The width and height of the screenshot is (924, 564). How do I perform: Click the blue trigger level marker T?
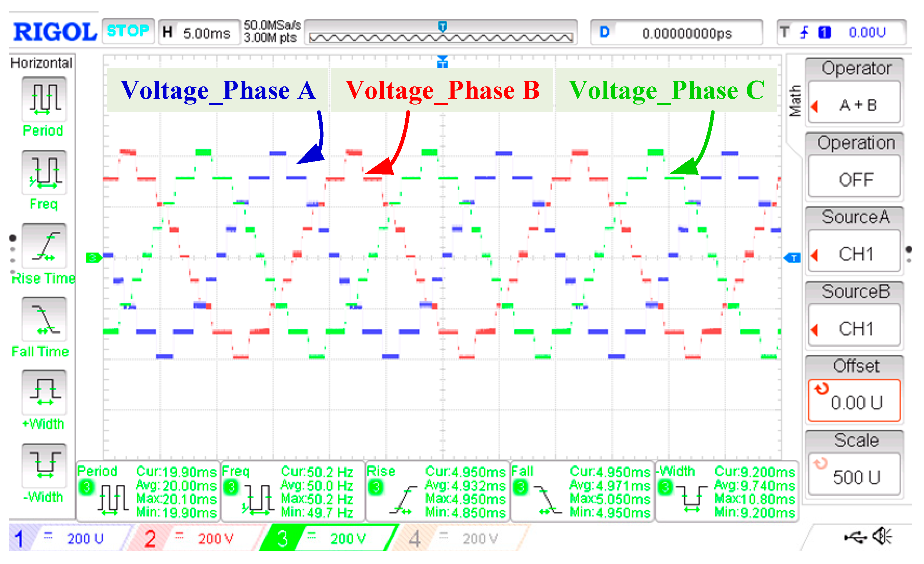(792, 258)
